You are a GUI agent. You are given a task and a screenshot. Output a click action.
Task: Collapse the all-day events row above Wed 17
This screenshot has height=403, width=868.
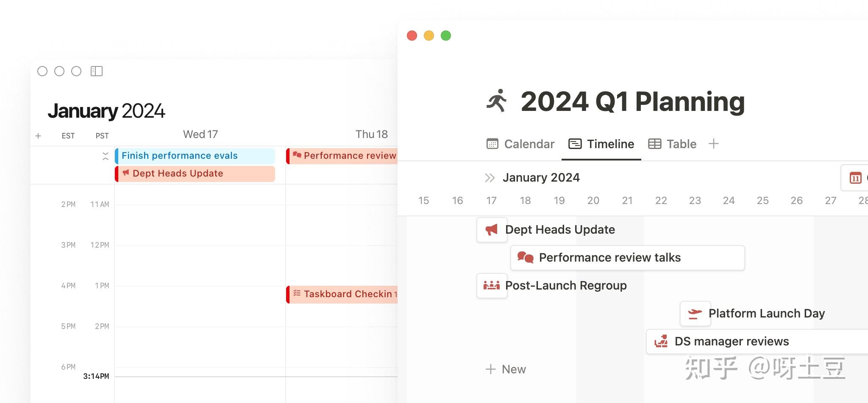point(106,156)
